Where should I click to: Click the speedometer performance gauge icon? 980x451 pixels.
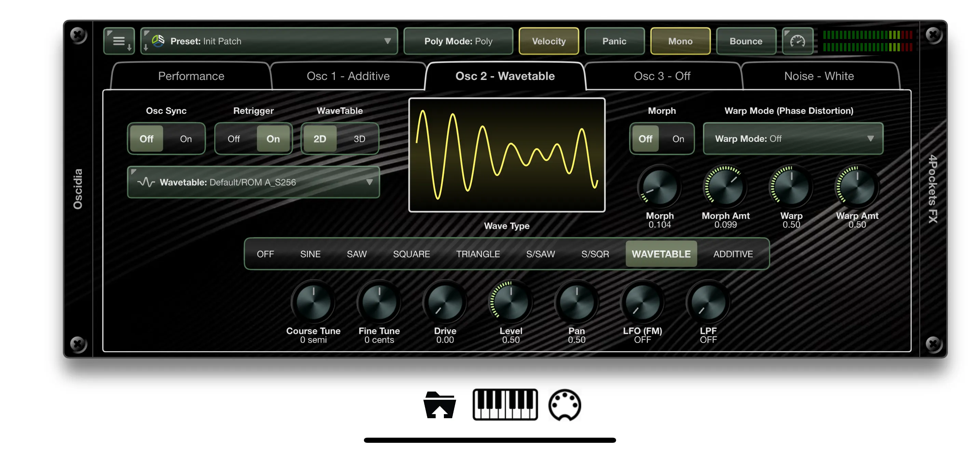pyautogui.click(x=798, y=41)
